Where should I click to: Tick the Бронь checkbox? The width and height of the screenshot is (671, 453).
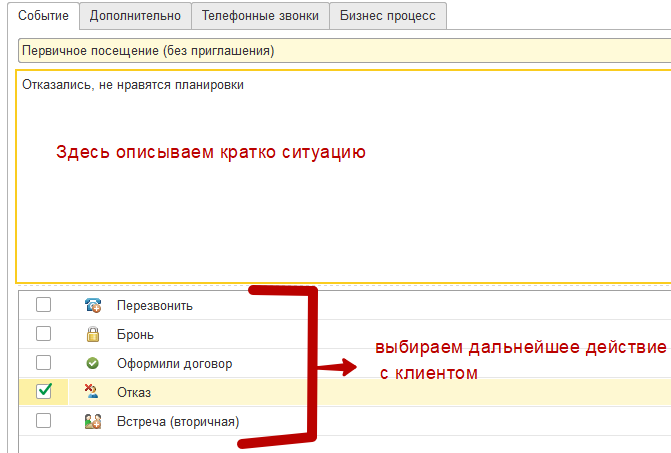(x=44, y=335)
